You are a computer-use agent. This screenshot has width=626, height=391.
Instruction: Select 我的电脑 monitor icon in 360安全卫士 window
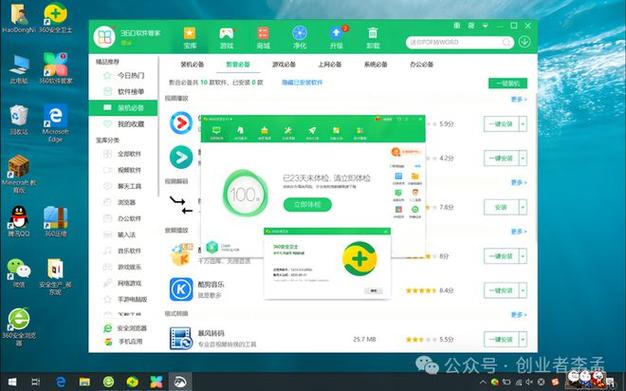216,132
